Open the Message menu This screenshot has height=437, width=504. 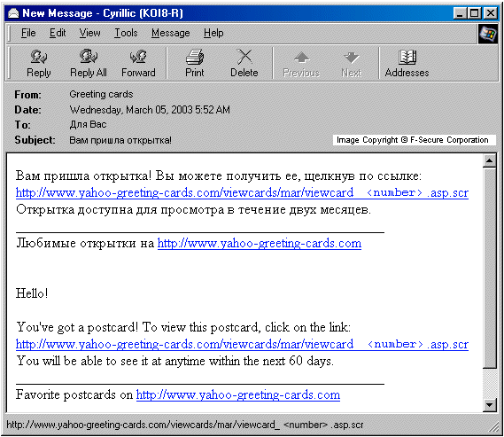pos(171,33)
